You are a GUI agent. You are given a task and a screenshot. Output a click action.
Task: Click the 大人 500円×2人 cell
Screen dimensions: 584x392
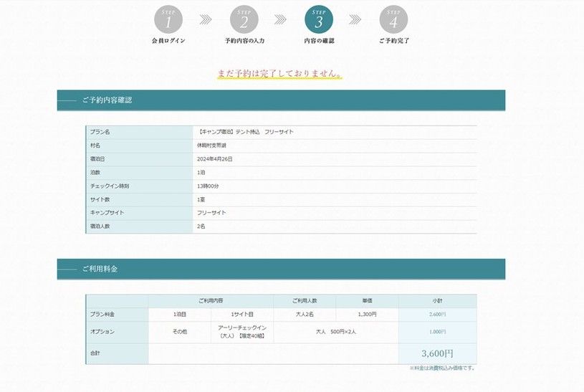[336, 332]
